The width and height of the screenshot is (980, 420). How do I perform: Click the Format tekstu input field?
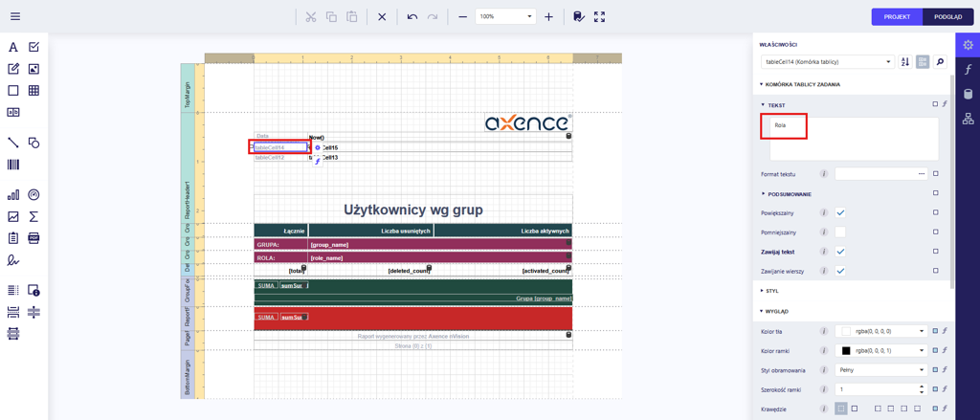(x=875, y=174)
